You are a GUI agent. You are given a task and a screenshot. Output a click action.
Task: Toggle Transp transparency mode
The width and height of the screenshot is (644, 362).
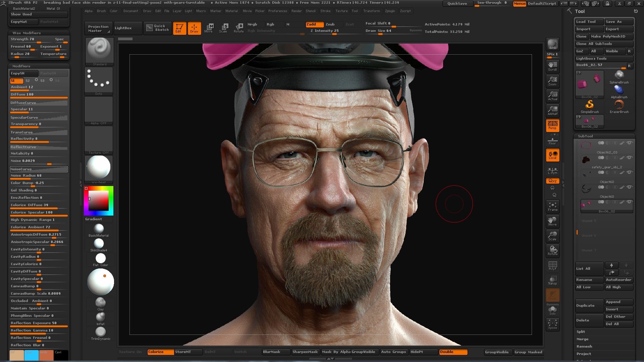(552, 280)
